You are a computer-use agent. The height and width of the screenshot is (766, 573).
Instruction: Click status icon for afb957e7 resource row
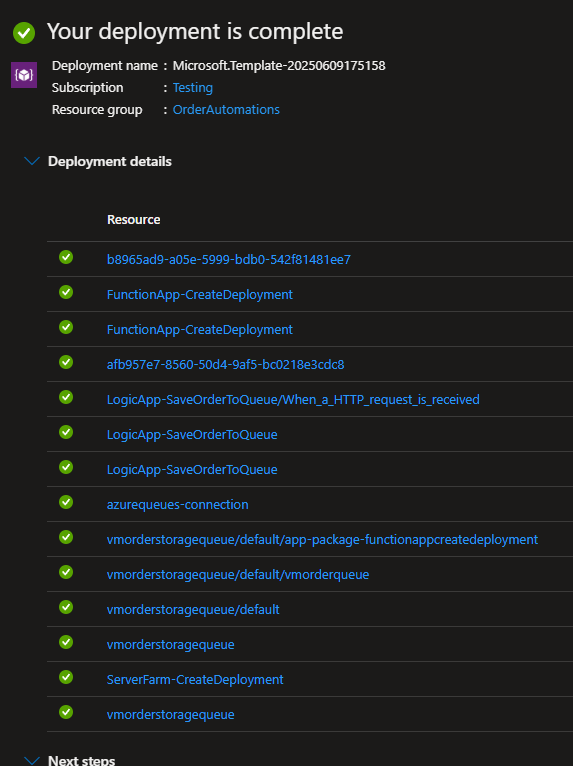(x=66, y=362)
